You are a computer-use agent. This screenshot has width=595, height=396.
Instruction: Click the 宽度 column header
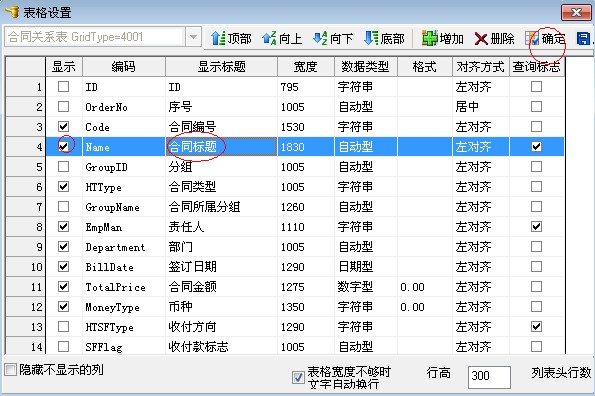[x=306, y=67]
